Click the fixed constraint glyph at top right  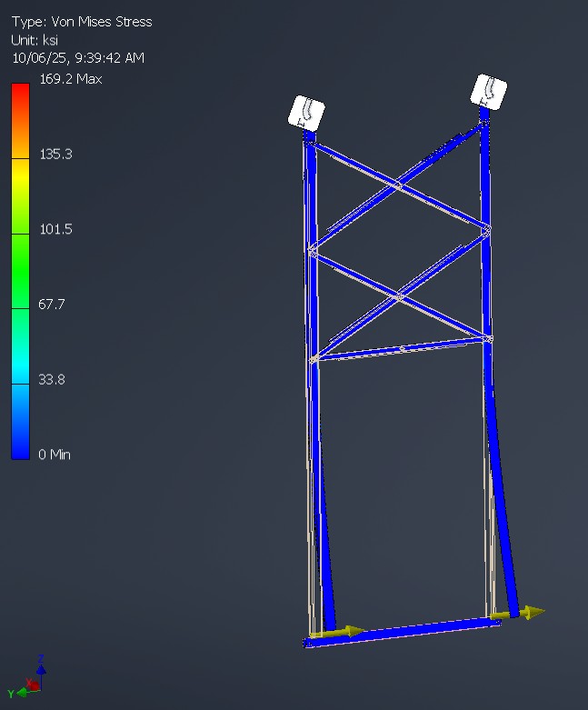[x=488, y=92]
